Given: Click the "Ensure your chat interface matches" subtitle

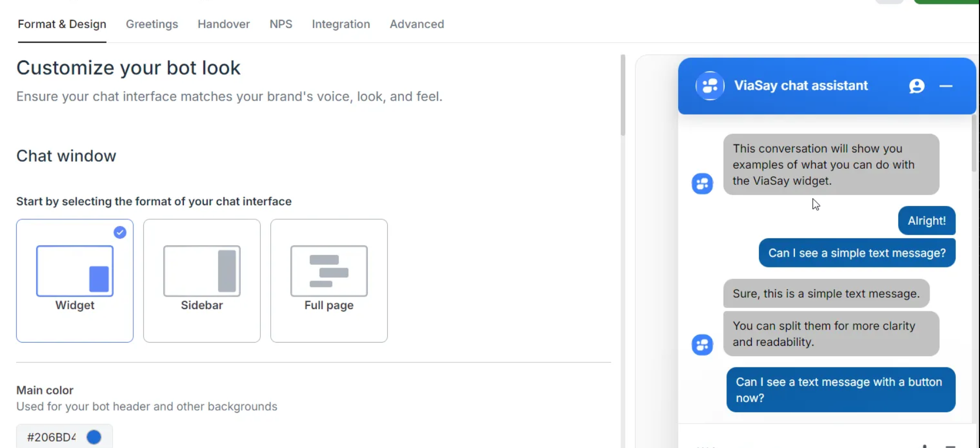Looking at the screenshot, I should 229,97.
